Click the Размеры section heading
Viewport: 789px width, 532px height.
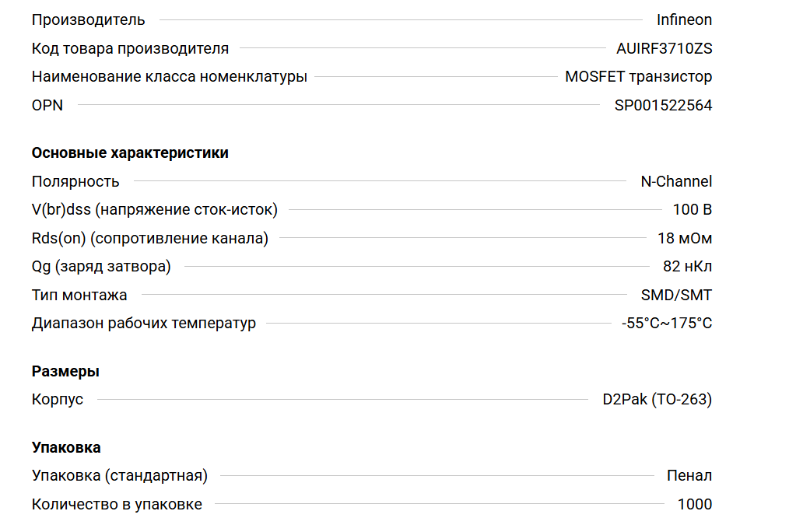coord(65,372)
